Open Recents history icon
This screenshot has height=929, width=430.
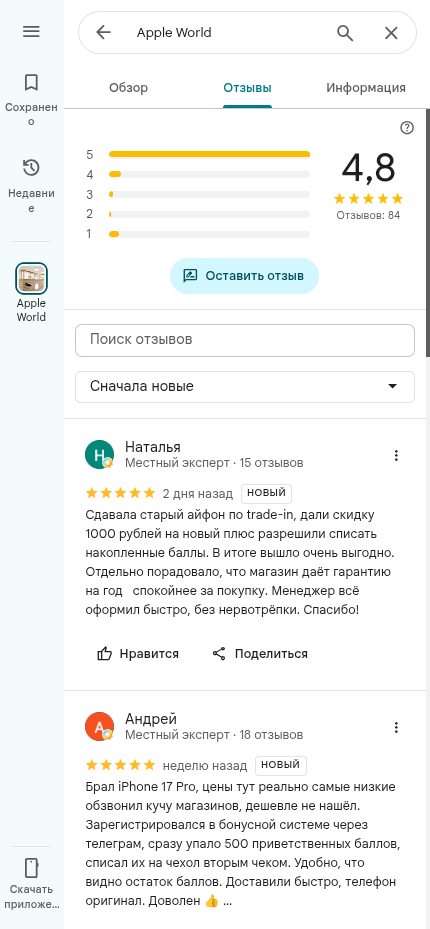(x=31, y=168)
